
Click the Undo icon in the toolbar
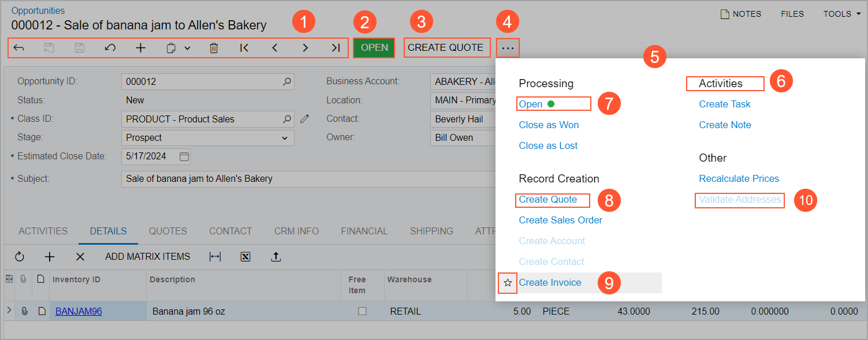[110, 48]
